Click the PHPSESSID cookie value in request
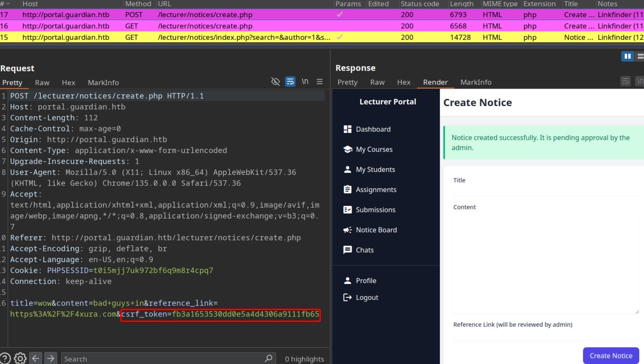This screenshot has height=364, width=644. pyautogui.click(x=153, y=271)
